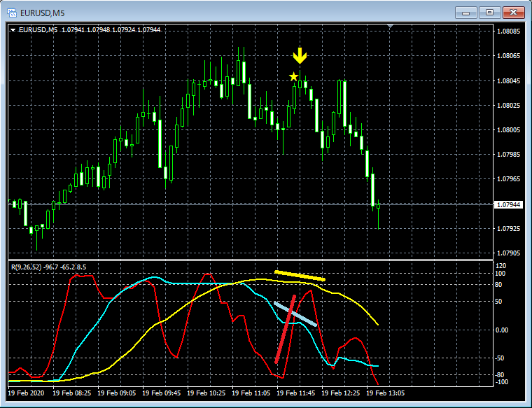Image resolution: width=532 pixels, height=408 pixels.
Task: Click price scale value 1.07965
Action: [508, 178]
